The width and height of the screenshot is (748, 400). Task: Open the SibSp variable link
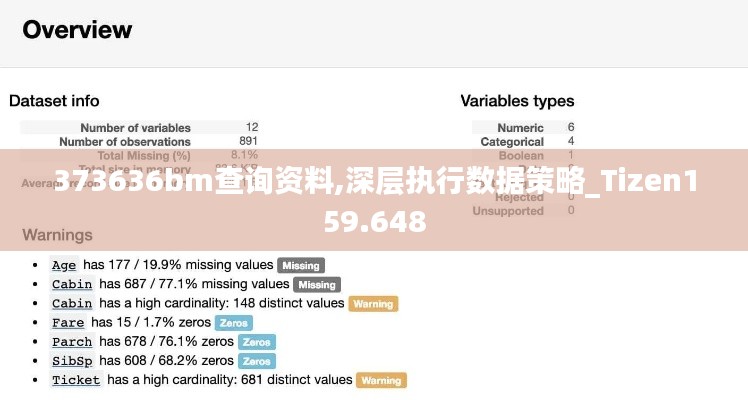72,361
